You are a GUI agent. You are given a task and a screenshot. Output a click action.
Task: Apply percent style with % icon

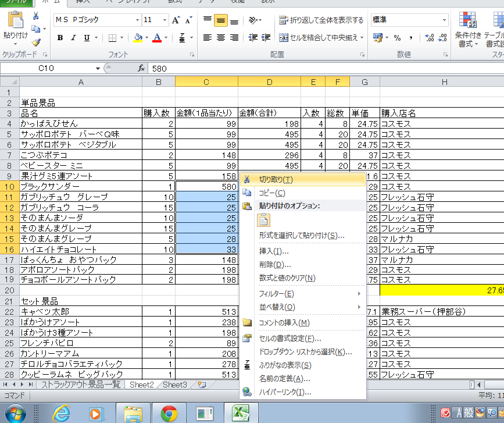coord(397,38)
